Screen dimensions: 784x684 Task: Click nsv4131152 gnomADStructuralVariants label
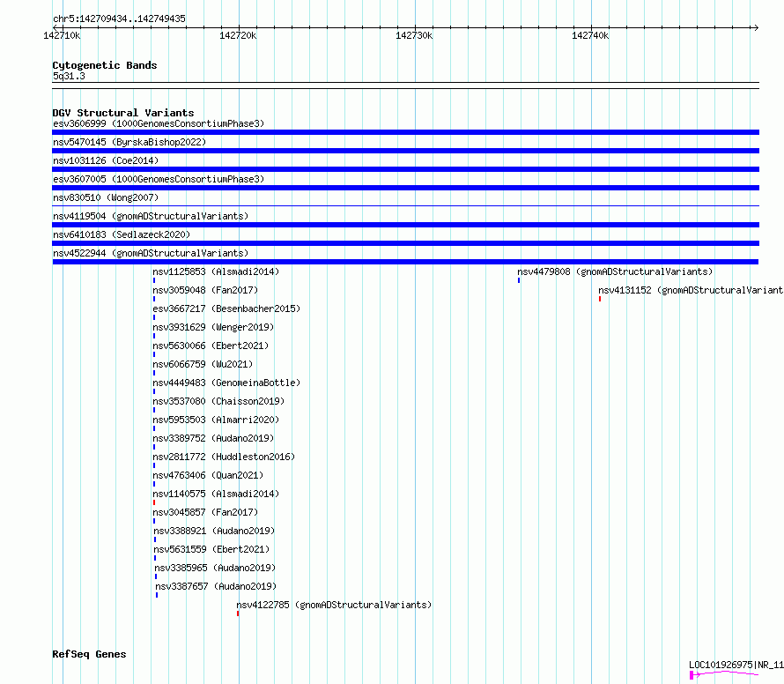coord(691,290)
